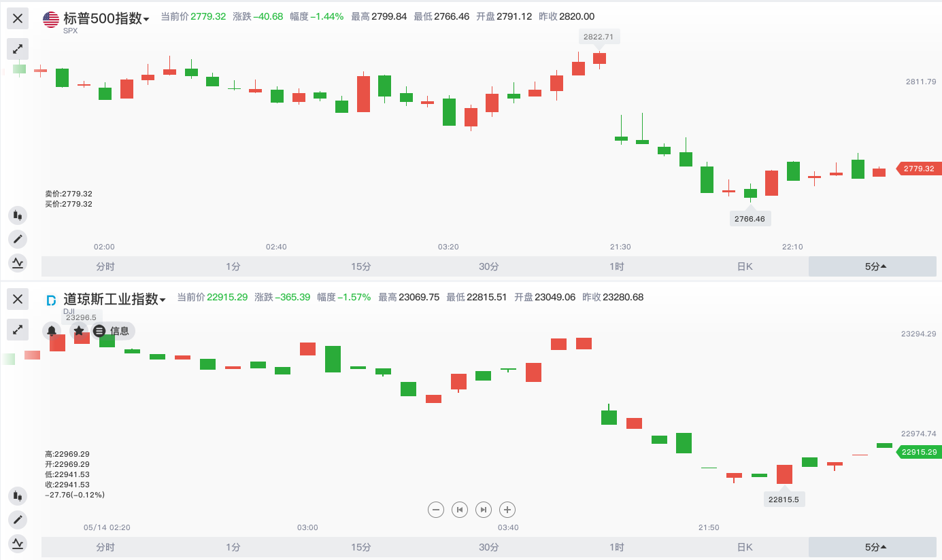Jump to the previous bar on Dow chart

coord(460,509)
